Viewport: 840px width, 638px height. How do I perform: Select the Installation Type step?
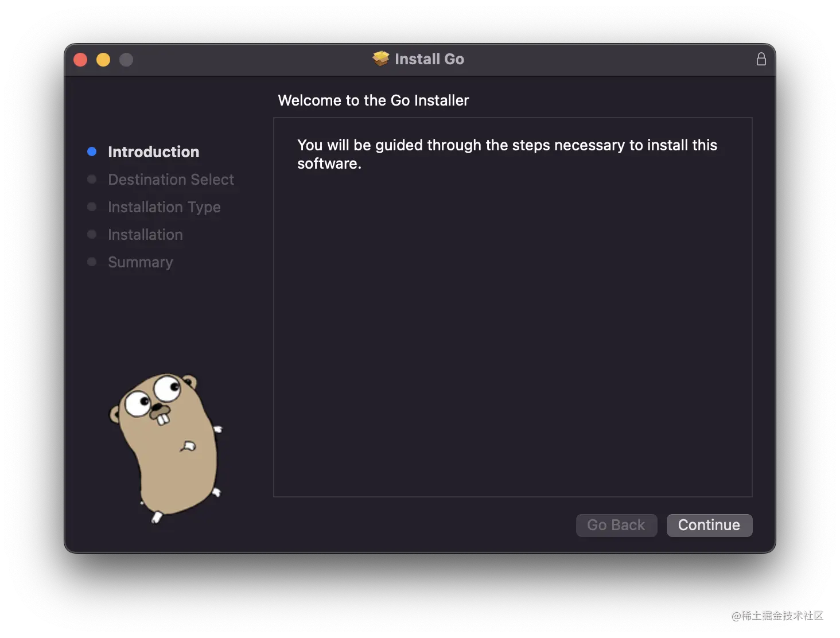click(164, 207)
